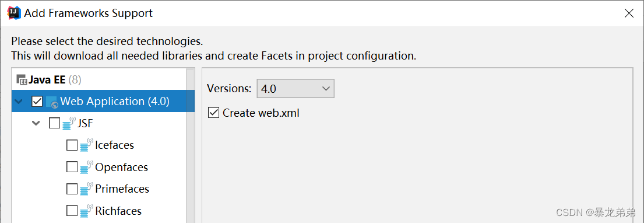Click the Java EE category icon

22,80
